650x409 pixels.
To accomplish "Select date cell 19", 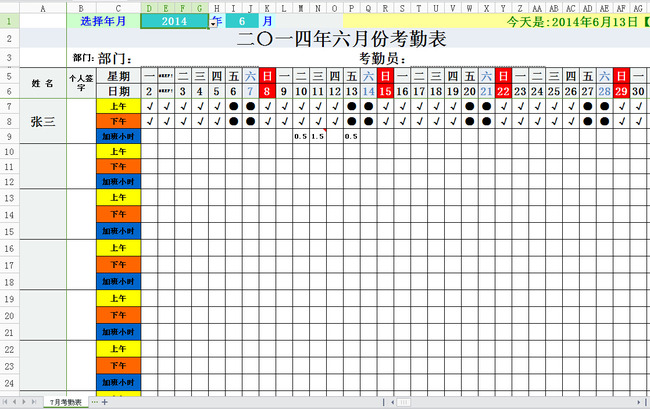I will point(453,91).
